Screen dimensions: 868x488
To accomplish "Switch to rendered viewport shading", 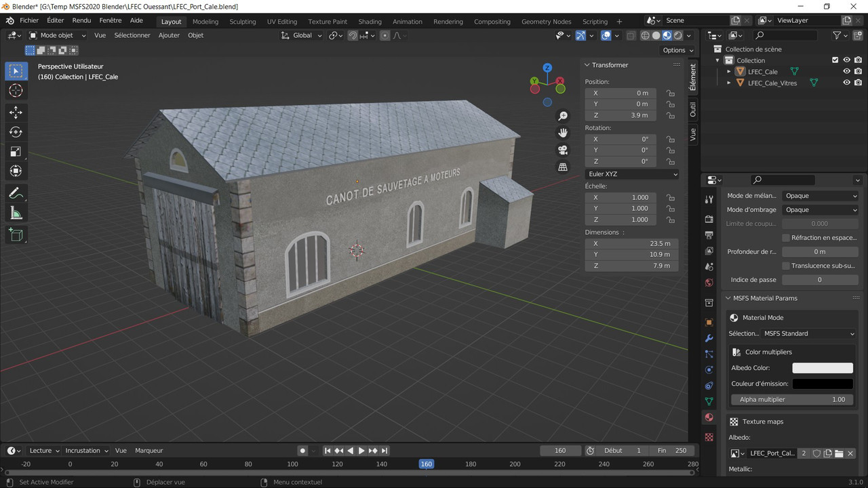I will tap(678, 35).
